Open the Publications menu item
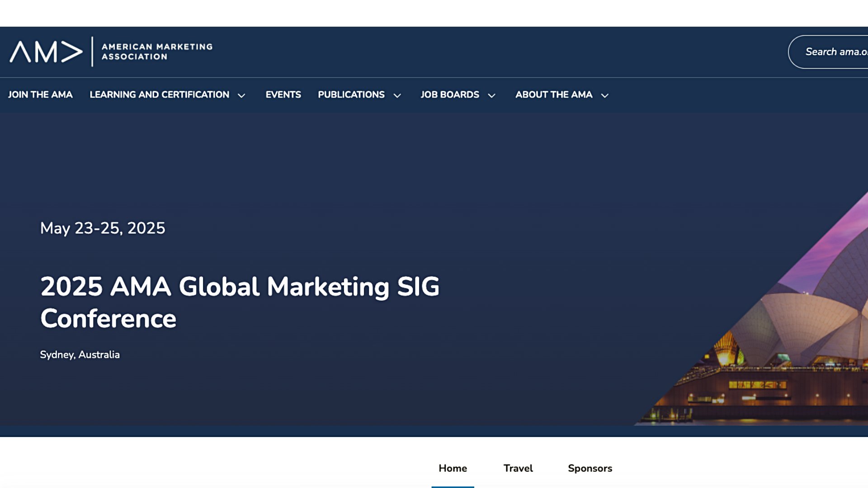Image resolution: width=868 pixels, height=488 pixels. [351, 95]
